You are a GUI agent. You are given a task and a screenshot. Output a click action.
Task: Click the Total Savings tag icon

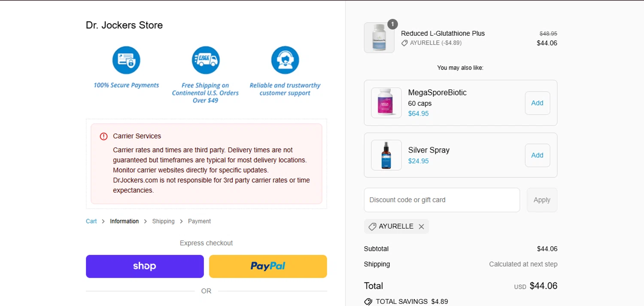[368, 302]
